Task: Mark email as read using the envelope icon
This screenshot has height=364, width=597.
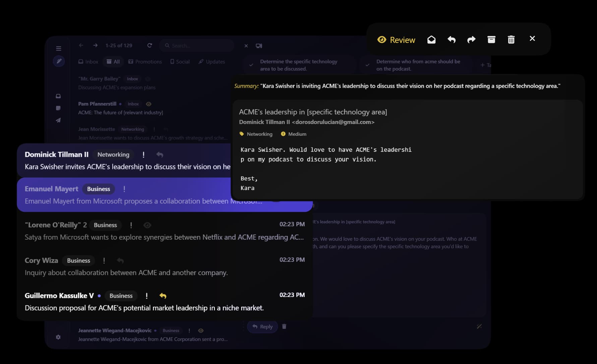Action: click(x=431, y=39)
